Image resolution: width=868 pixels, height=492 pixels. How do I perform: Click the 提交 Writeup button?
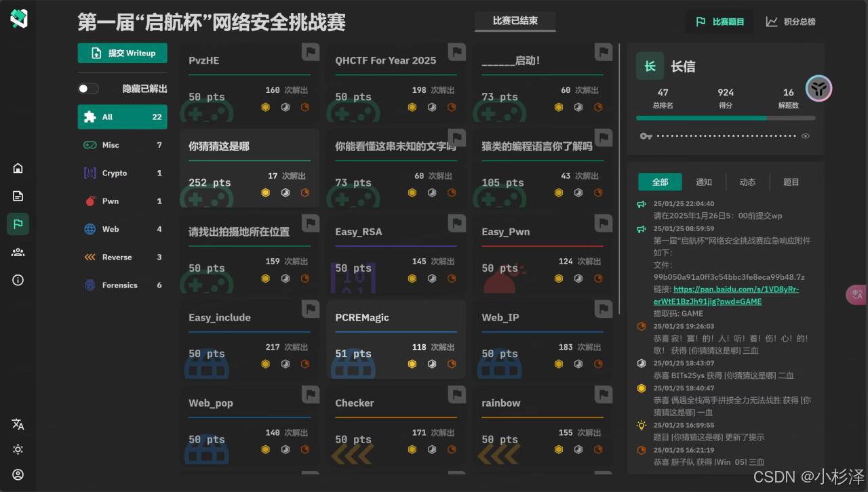[x=122, y=52]
